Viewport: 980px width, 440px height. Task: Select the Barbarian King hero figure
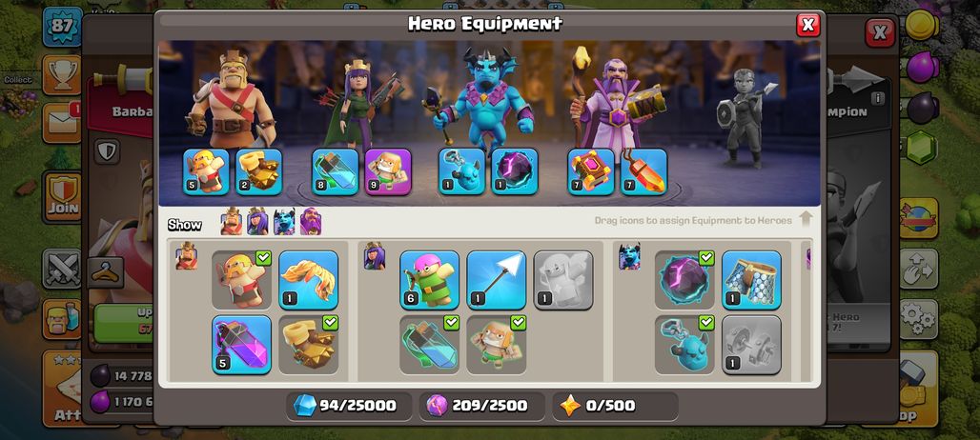click(233, 100)
